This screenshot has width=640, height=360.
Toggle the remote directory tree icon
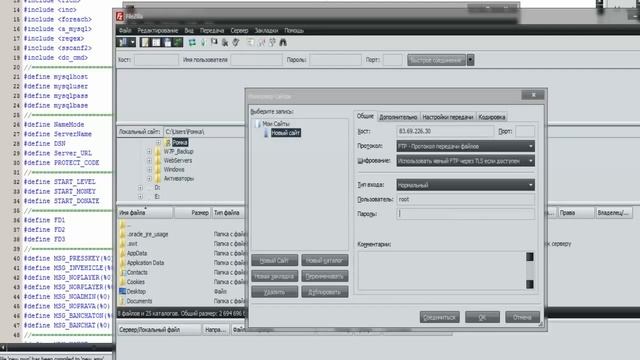(167, 42)
